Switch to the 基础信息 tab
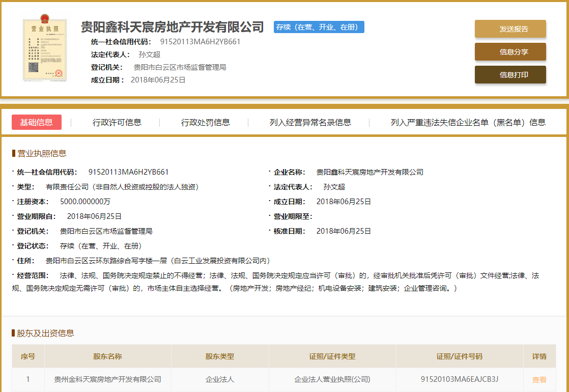The height and width of the screenshot is (392, 569). pos(36,122)
